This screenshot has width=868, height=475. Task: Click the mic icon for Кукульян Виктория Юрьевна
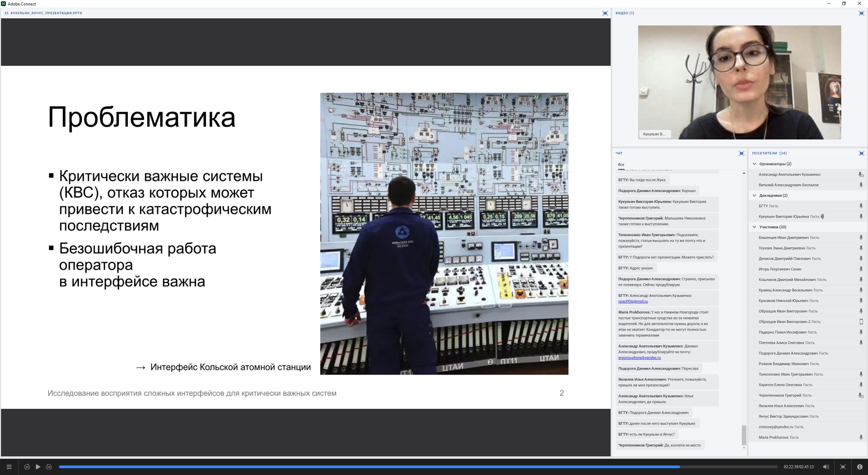861,216
